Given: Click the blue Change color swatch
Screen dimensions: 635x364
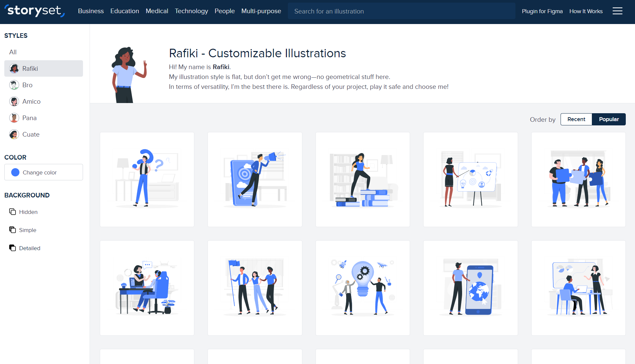Looking at the screenshot, I should [15, 172].
